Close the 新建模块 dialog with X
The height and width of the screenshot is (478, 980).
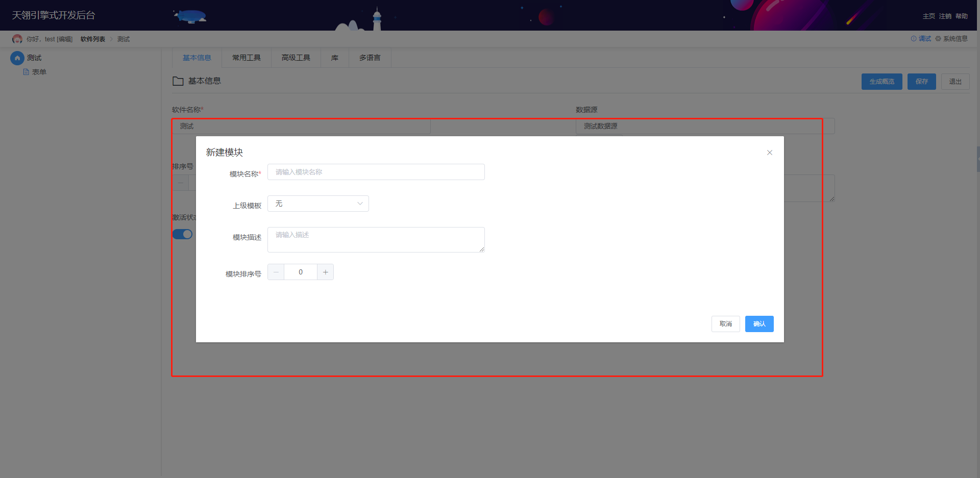tap(769, 153)
